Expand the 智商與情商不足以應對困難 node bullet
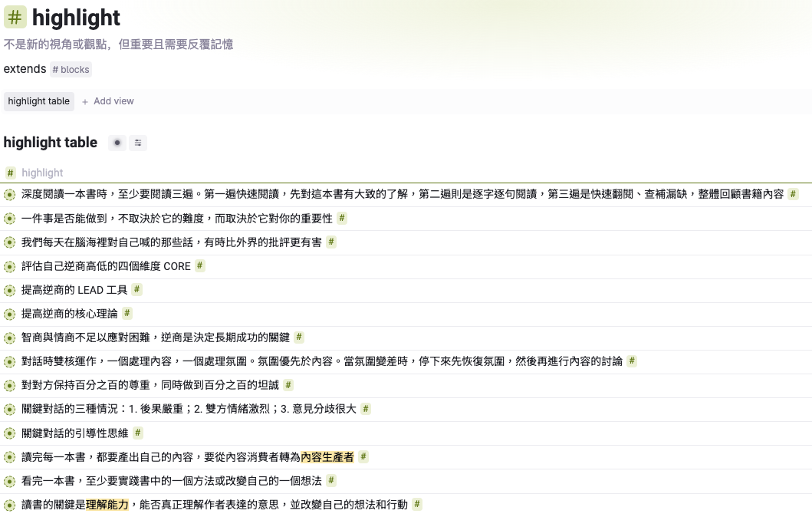The image size is (812, 517). point(9,338)
